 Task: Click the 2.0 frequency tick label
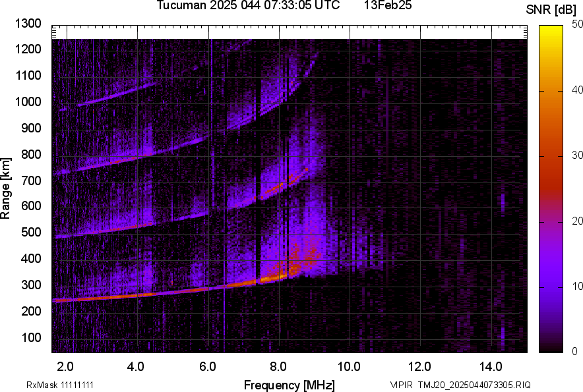(x=66, y=366)
